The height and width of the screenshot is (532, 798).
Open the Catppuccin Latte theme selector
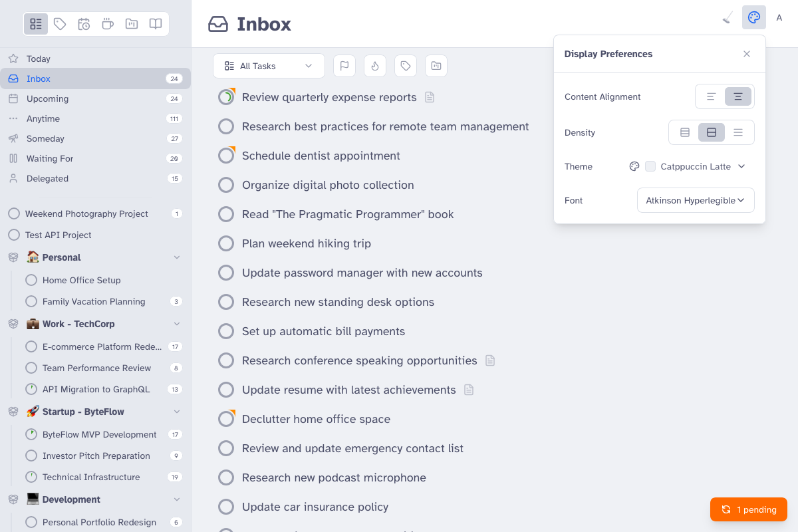click(695, 166)
